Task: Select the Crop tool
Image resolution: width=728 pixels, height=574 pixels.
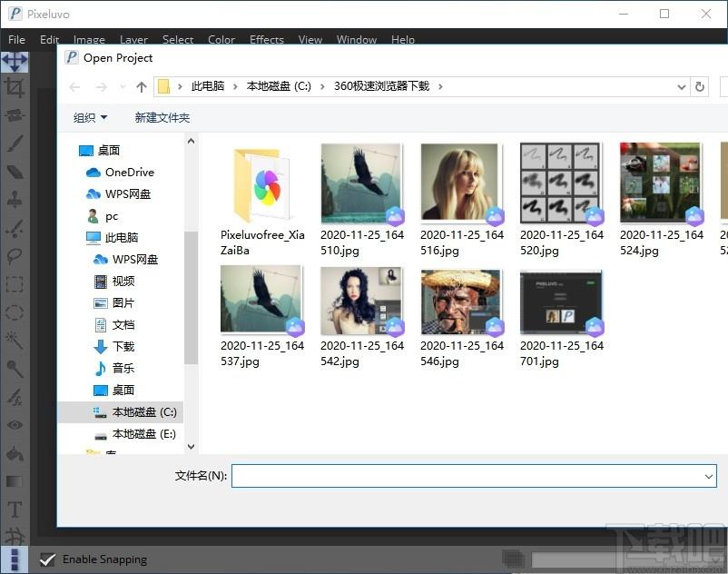Action: point(15,88)
